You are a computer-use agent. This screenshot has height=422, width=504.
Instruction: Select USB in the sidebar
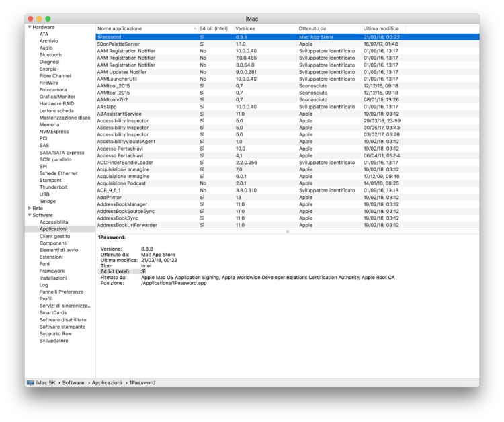point(44,194)
